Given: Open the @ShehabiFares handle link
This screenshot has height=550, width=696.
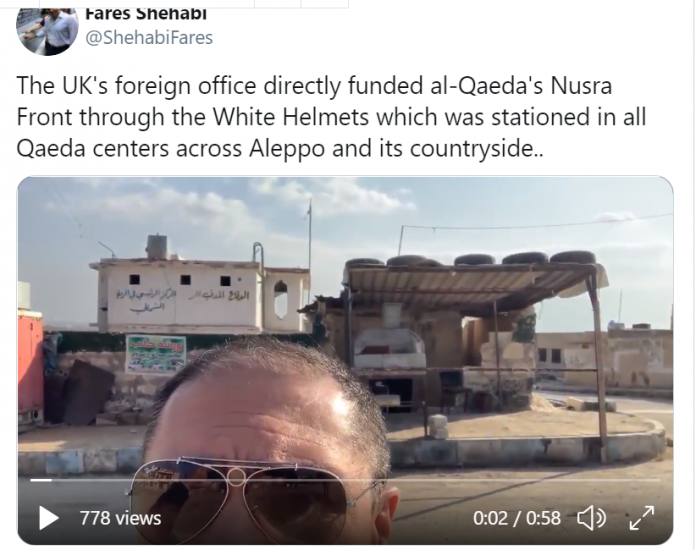Looking at the screenshot, I should [x=149, y=38].
